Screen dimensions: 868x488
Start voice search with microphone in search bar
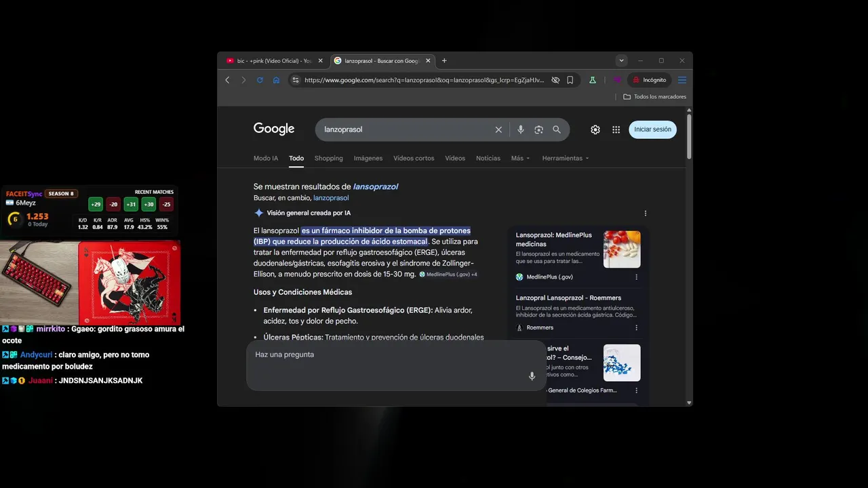(521, 129)
